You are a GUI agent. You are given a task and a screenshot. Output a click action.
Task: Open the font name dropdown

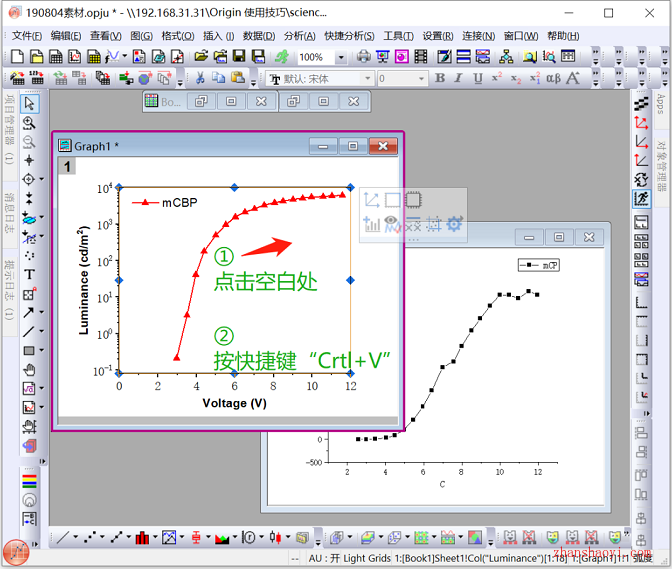tap(367, 78)
